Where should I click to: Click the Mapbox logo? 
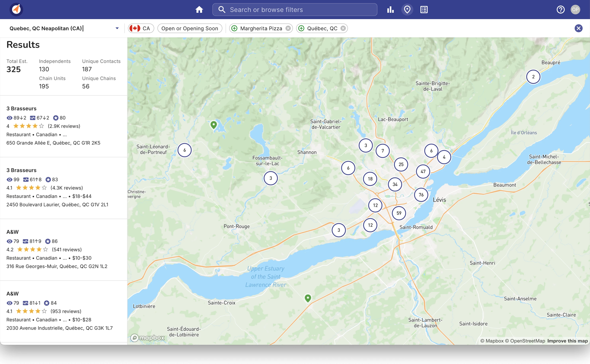(x=147, y=338)
